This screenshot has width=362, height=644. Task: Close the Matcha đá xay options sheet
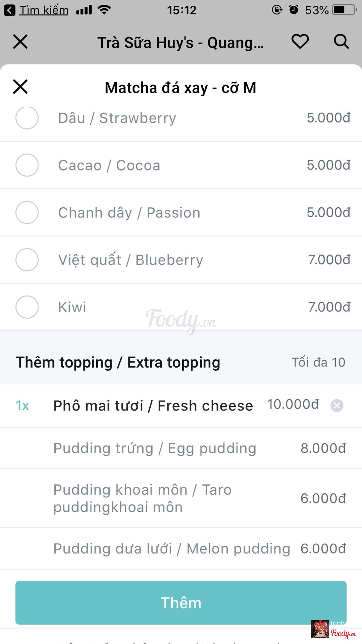(x=20, y=87)
